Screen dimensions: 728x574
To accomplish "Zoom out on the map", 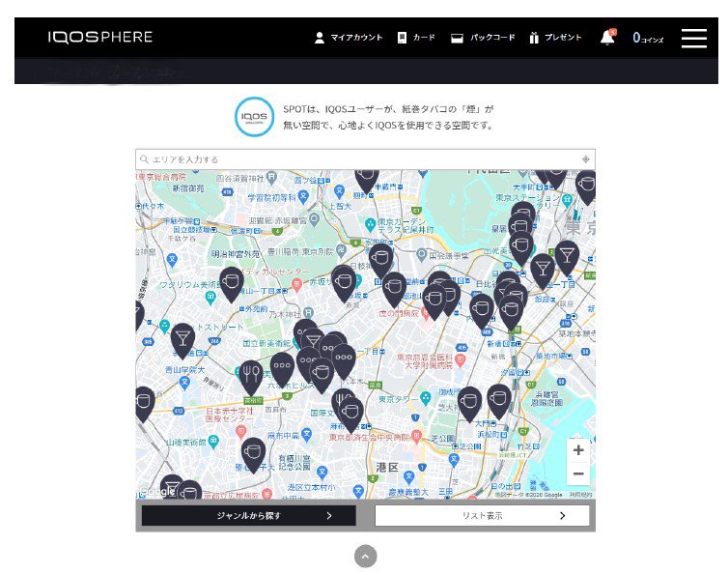I will click(x=578, y=474).
